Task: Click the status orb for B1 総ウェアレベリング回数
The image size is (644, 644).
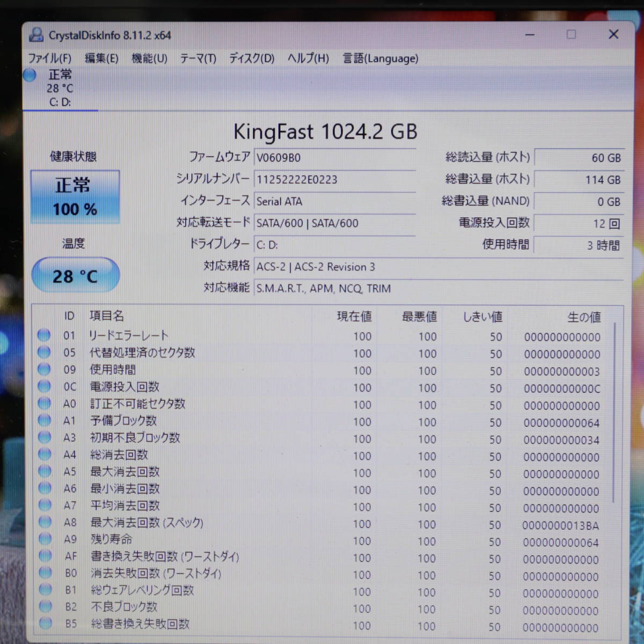Action: 46,590
